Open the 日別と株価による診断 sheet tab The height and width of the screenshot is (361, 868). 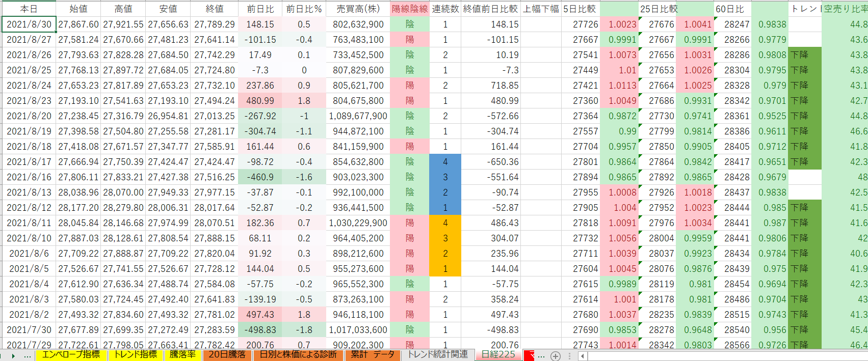[x=298, y=355]
